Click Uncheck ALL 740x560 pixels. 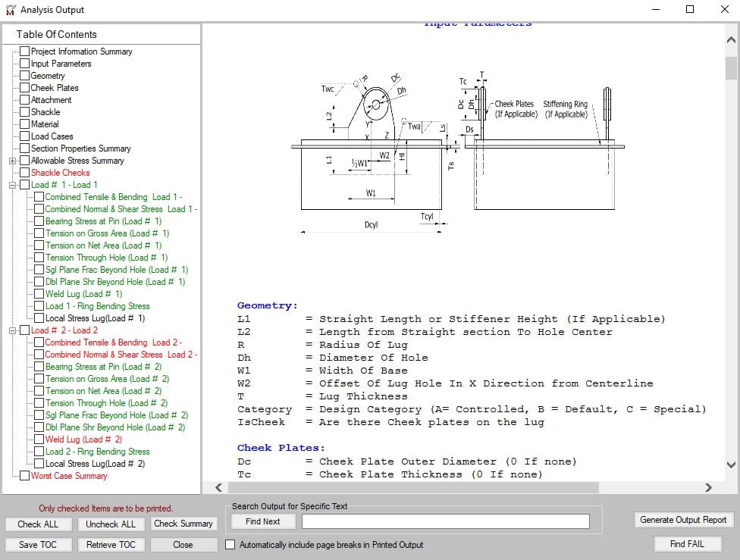(111, 524)
